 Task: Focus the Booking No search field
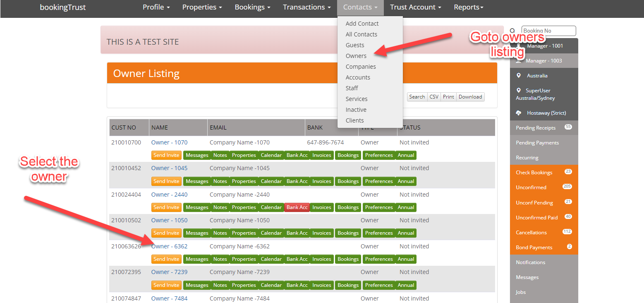point(548,31)
